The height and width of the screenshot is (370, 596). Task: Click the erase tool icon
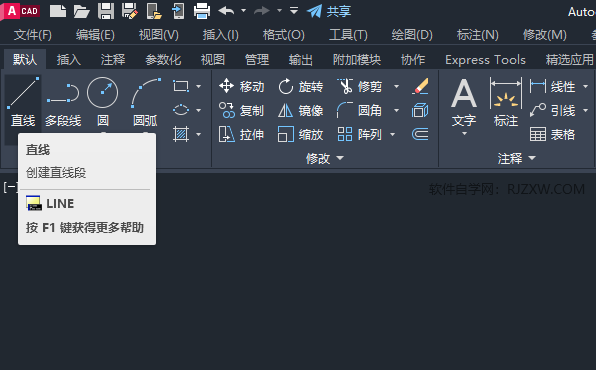420,86
